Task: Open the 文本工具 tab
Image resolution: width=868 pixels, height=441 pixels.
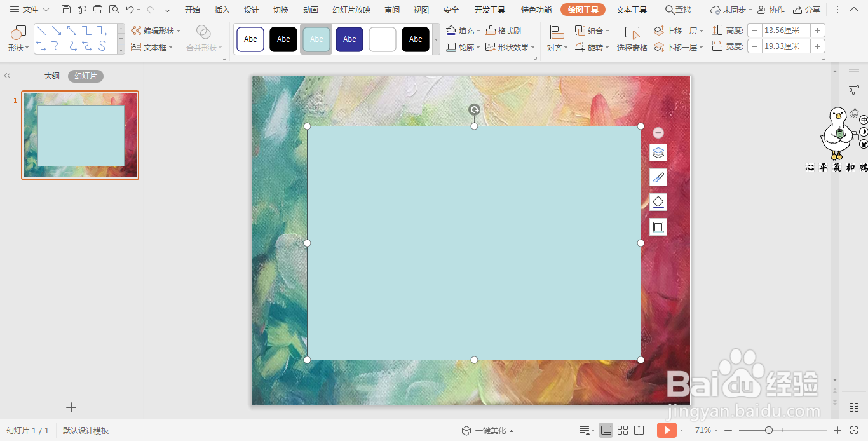Action: 632,10
